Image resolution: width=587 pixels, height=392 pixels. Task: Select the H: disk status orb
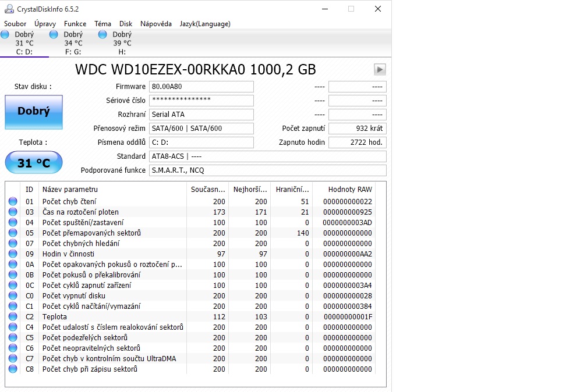coord(102,34)
